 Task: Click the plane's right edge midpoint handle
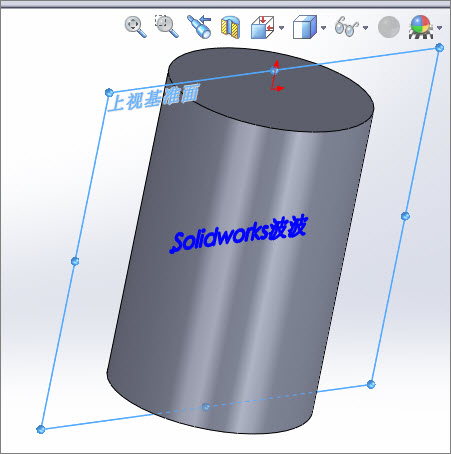tap(405, 216)
